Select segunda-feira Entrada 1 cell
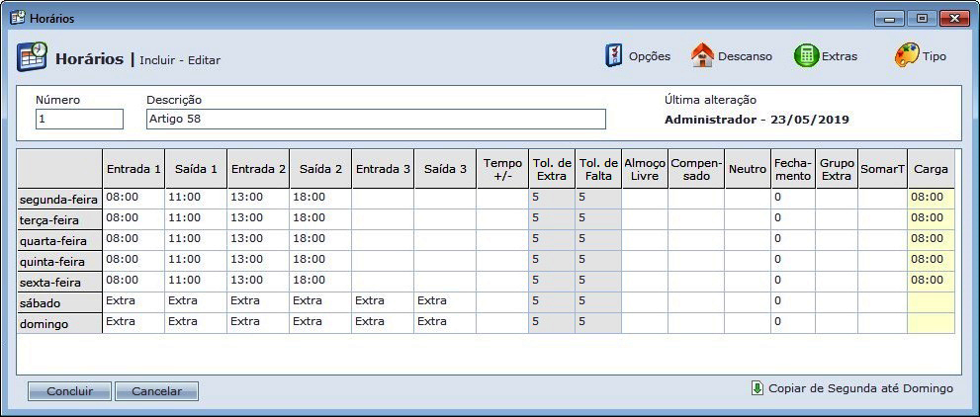The image size is (980, 417). pos(134,198)
